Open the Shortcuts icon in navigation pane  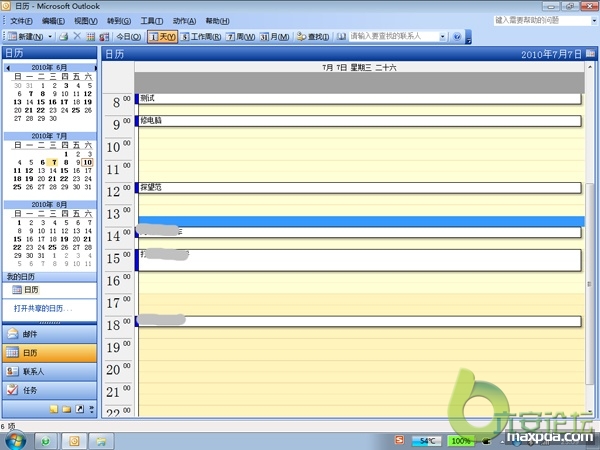click(79, 410)
